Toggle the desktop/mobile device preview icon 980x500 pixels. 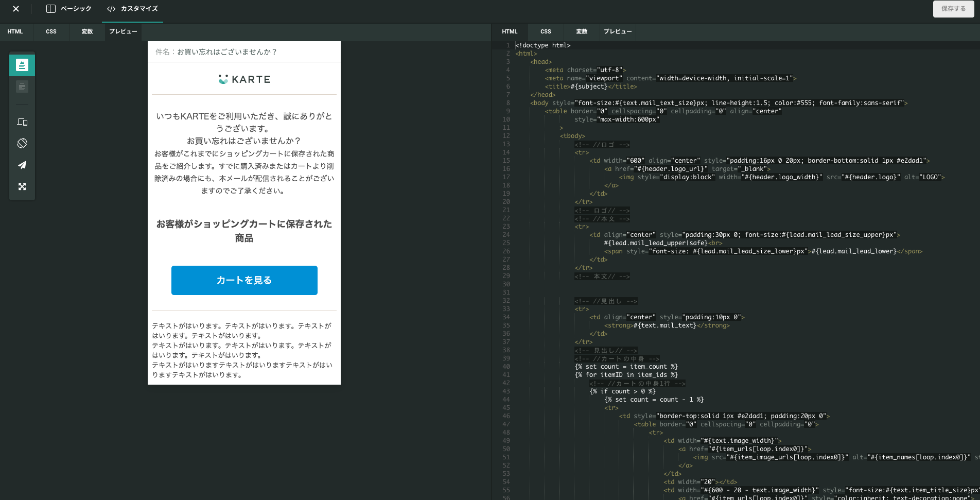(x=22, y=122)
